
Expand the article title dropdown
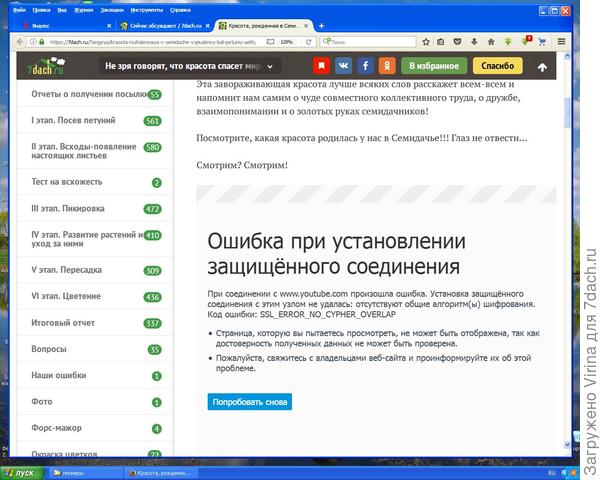tap(270, 66)
